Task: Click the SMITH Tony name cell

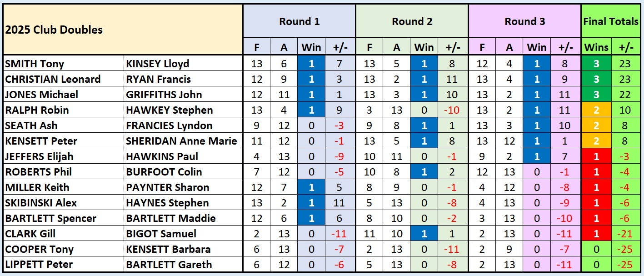Action: pyautogui.click(x=35, y=64)
